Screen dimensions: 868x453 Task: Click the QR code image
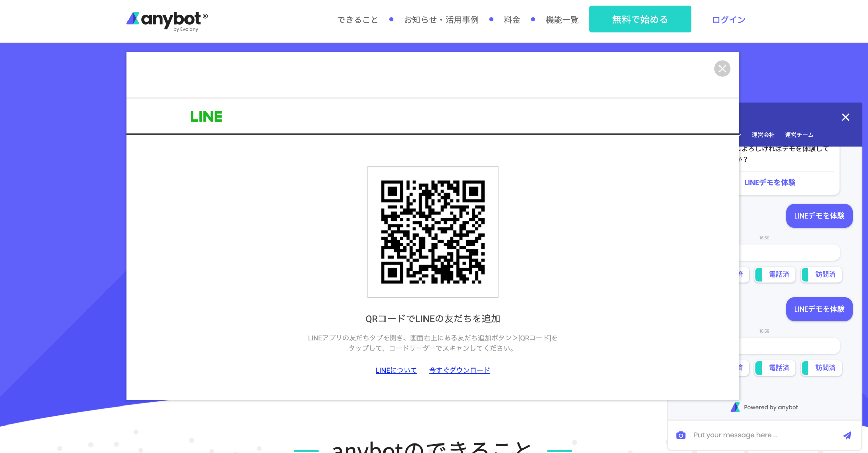click(x=433, y=232)
